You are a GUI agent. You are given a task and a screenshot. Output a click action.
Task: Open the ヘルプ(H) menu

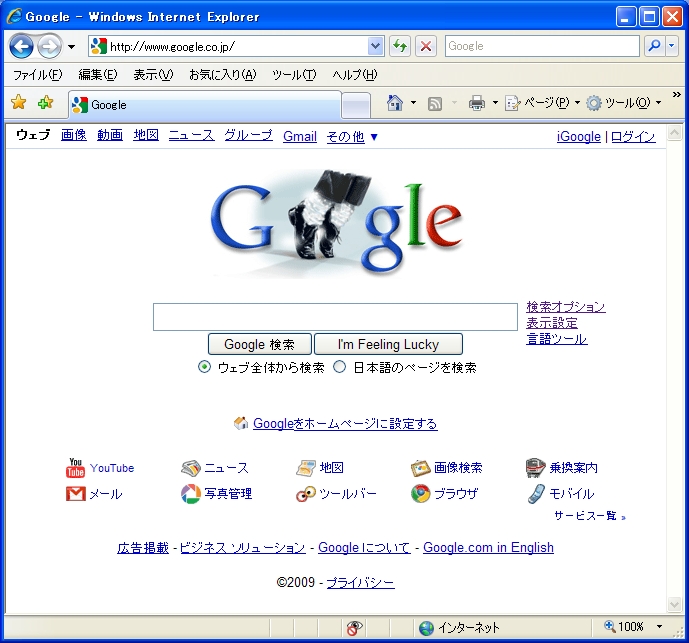(x=355, y=75)
